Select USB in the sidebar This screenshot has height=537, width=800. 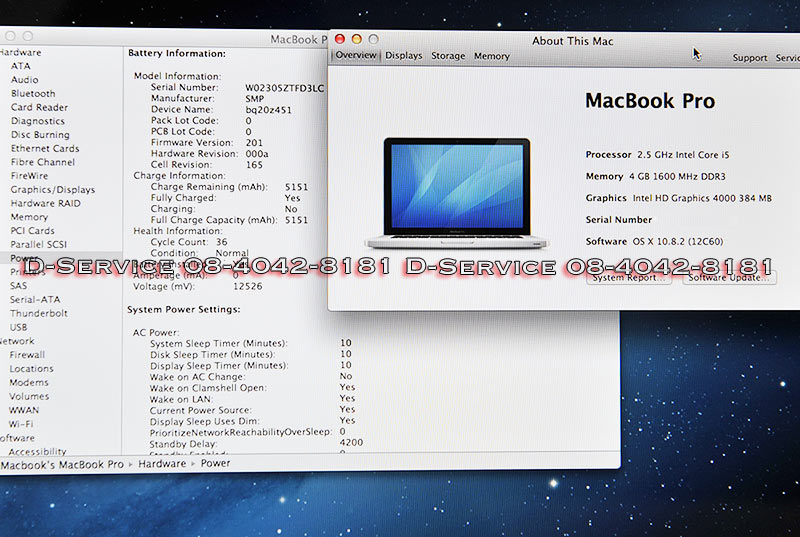pos(18,327)
